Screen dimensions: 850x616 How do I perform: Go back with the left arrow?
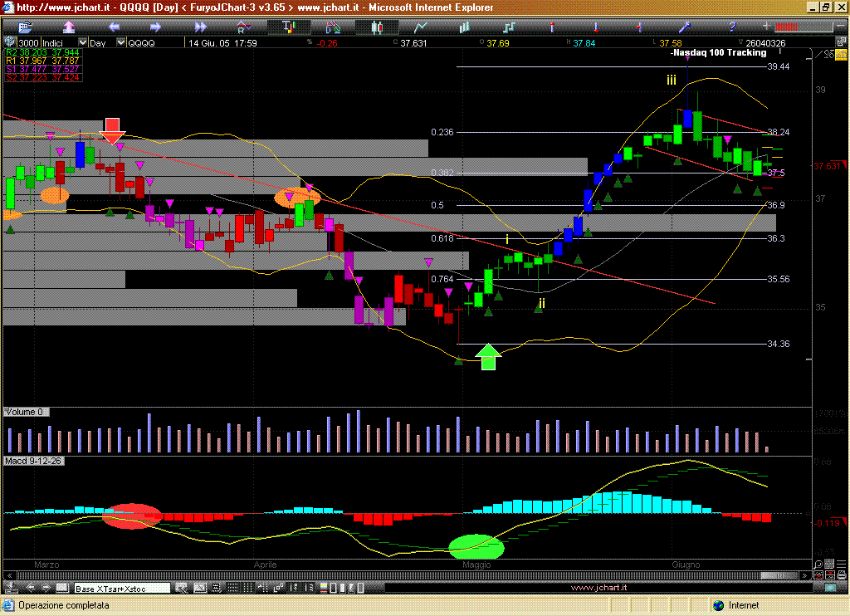pos(114,27)
